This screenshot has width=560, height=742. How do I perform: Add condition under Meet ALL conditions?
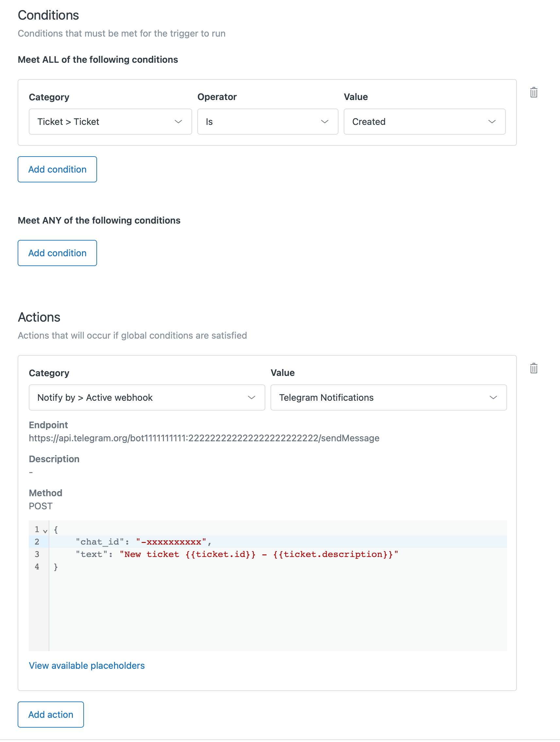click(x=58, y=169)
